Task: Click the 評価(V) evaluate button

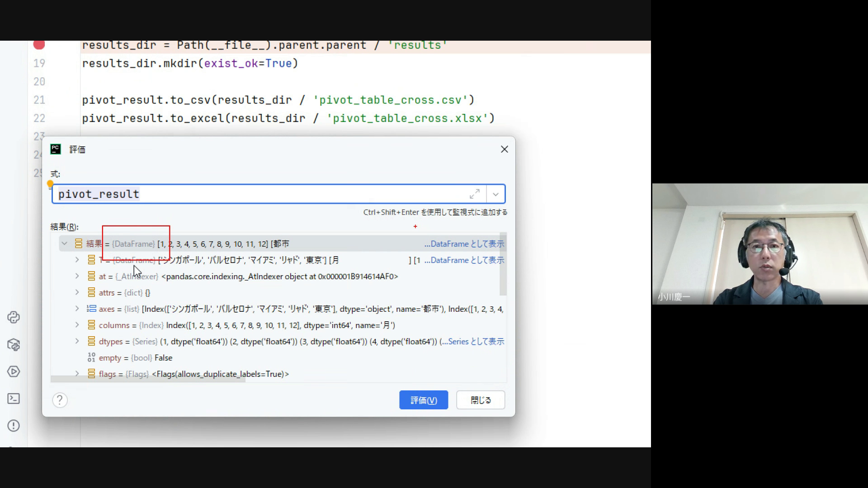Action: (423, 400)
